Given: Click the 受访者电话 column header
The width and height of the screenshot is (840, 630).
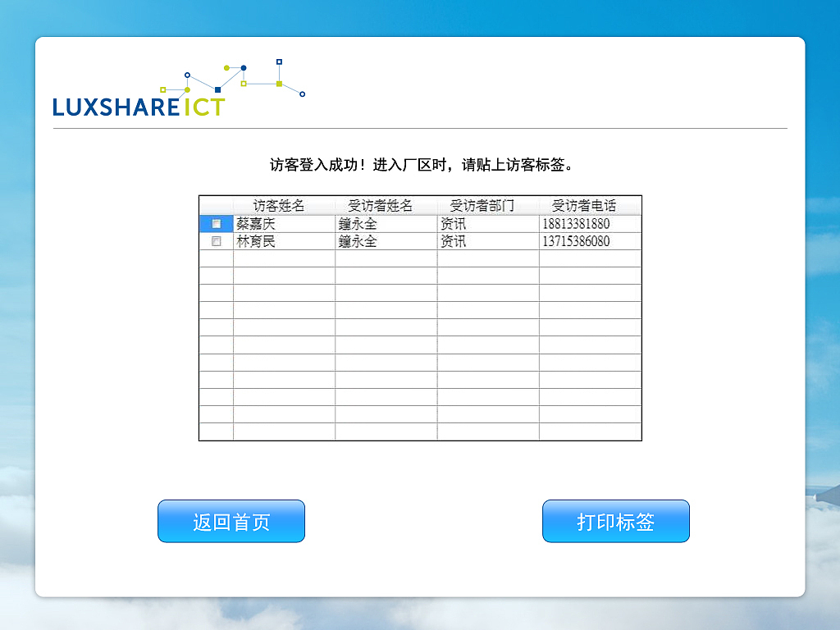Looking at the screenshot, I should tap(590, 205).
